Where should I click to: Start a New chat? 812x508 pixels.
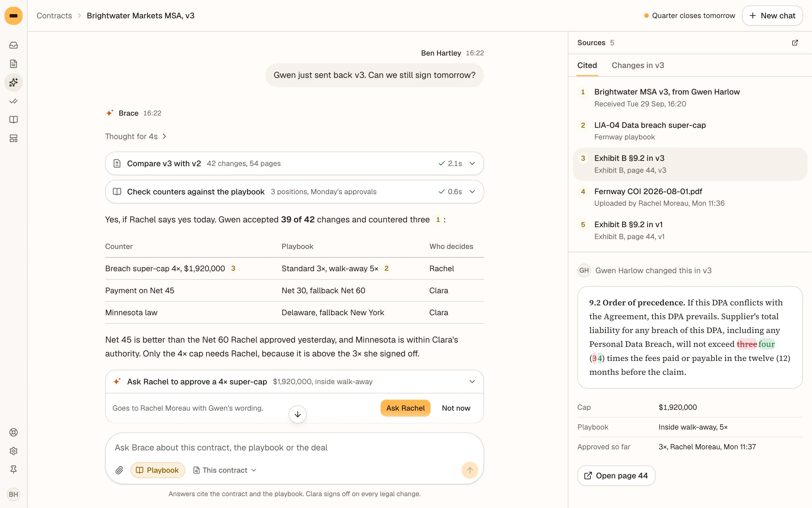pos(772,16)
